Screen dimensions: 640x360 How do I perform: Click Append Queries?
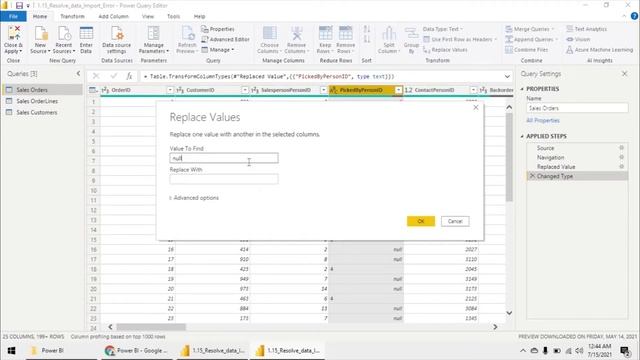click(x=531, y=39)
